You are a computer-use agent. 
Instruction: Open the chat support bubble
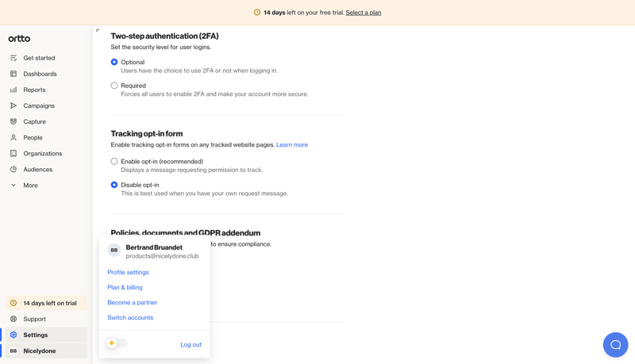[x=615, y=345]
